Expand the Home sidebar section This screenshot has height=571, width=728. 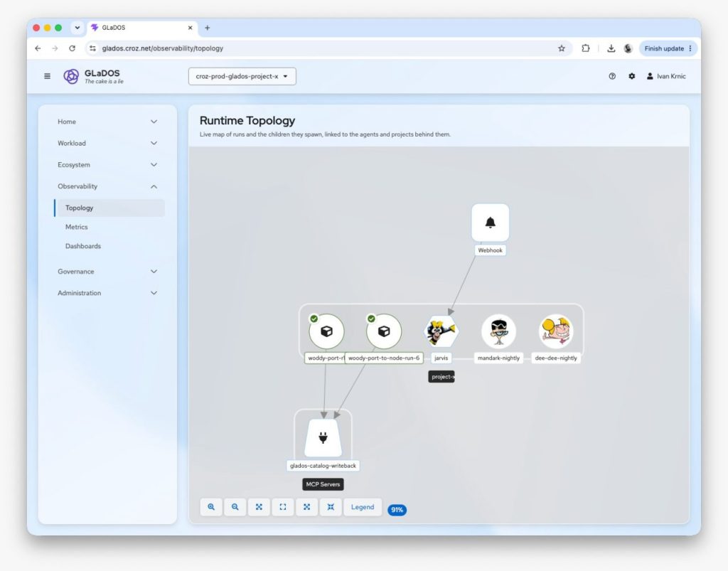pos(107,122)
